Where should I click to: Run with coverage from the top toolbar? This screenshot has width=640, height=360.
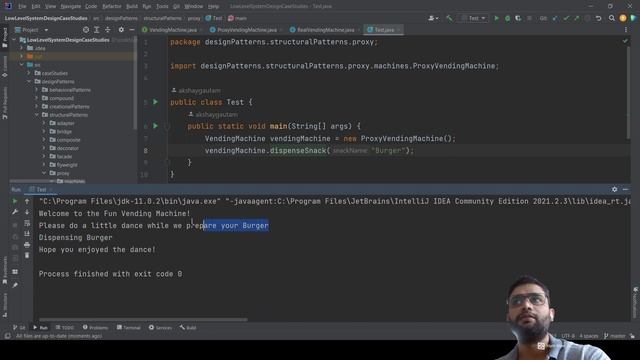click(518, 18)
